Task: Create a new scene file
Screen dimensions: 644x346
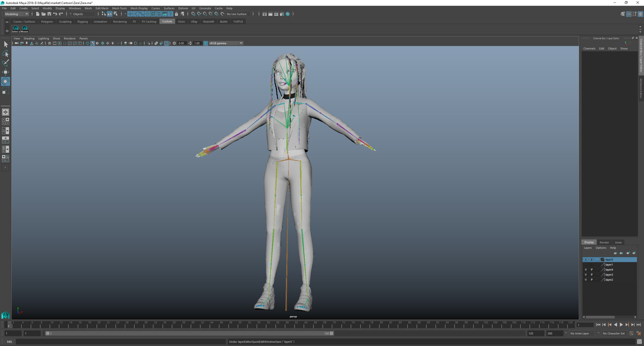Action: coord(38,14)
